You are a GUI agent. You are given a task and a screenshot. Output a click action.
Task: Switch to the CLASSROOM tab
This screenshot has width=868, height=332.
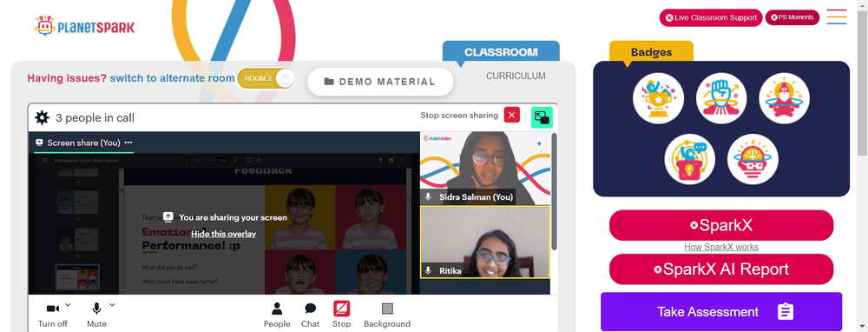point(501,52)
